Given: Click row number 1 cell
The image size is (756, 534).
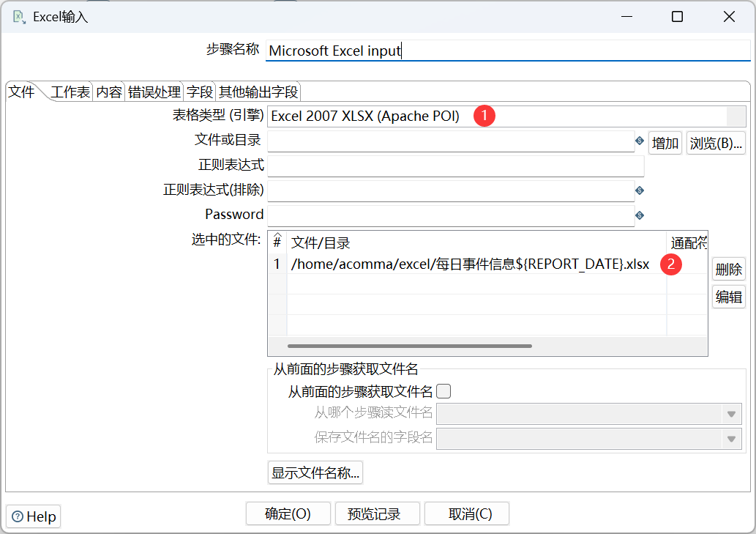Looking at the screenshot, I should coord(277,264).
